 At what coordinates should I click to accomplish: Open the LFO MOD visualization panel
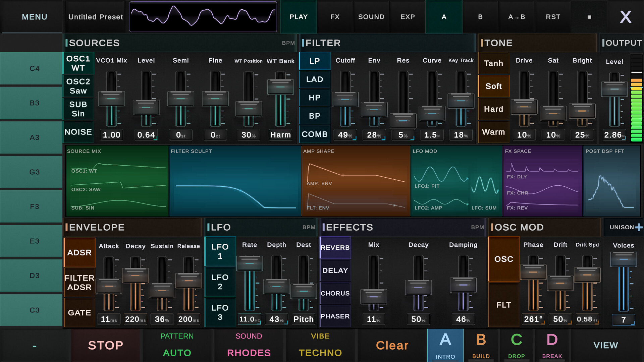(457, 181)
